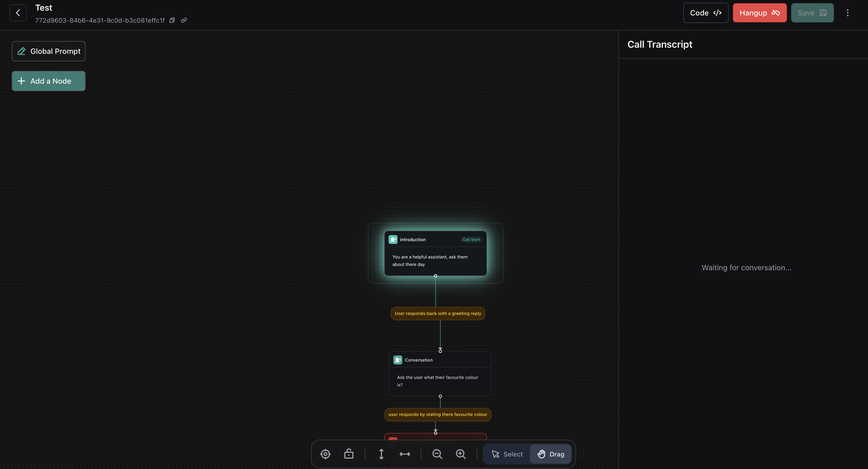Click the back arrow button
This screenshot has height=469, width=868.
[18, 13]
